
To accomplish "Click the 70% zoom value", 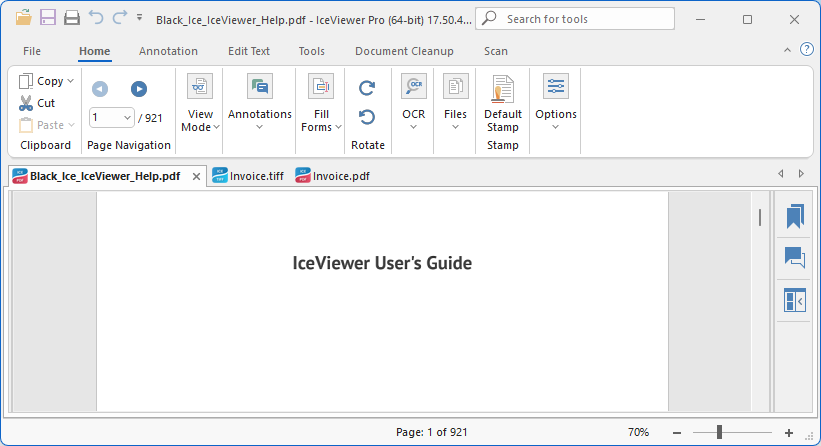I will click(638, 432).
